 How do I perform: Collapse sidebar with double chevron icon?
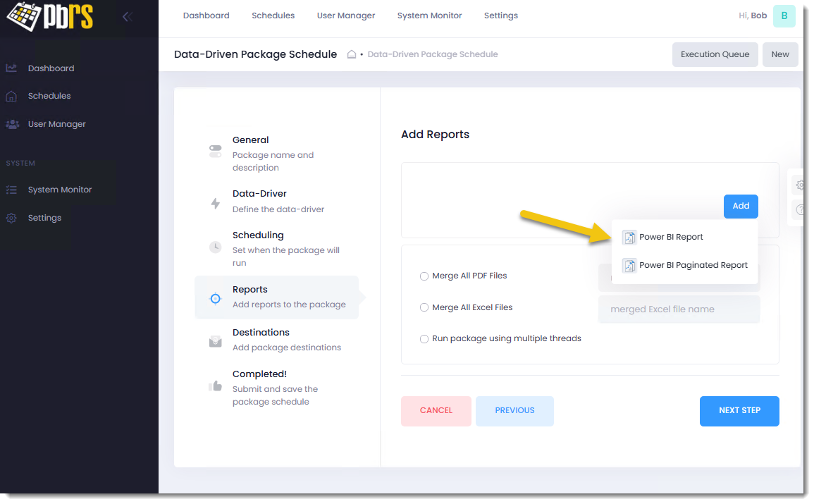click(x=128, y=17)
